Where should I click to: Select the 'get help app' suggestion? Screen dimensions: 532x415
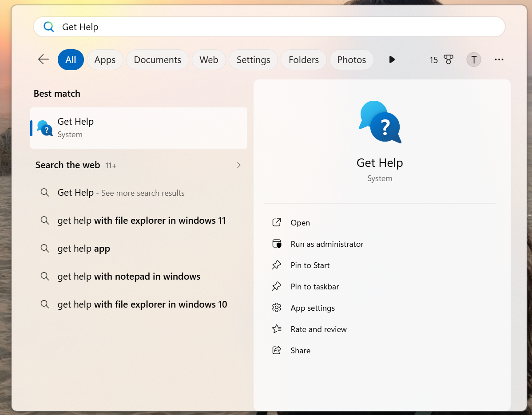tap(83, 249)
